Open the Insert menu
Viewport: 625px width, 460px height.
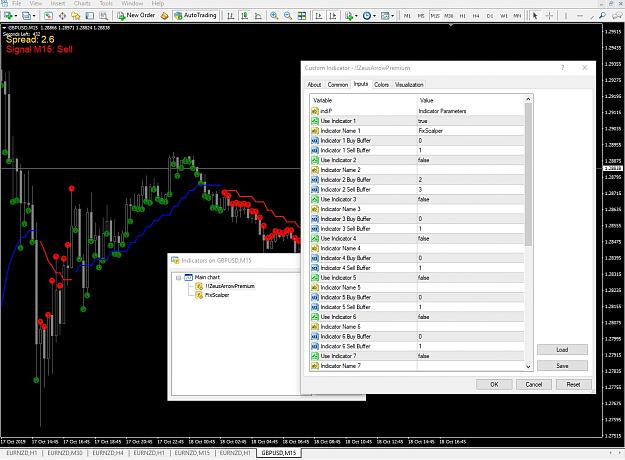click(58, 3)
